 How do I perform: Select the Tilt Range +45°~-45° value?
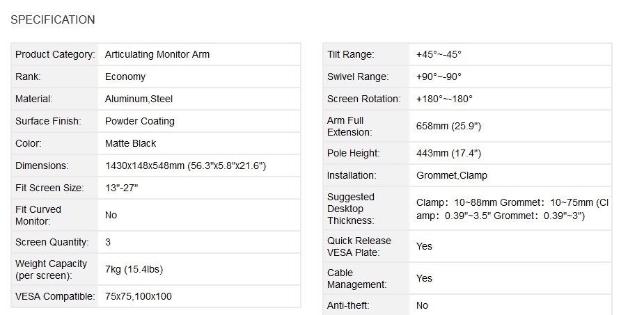pyautogui.click(x=439, y=54)
